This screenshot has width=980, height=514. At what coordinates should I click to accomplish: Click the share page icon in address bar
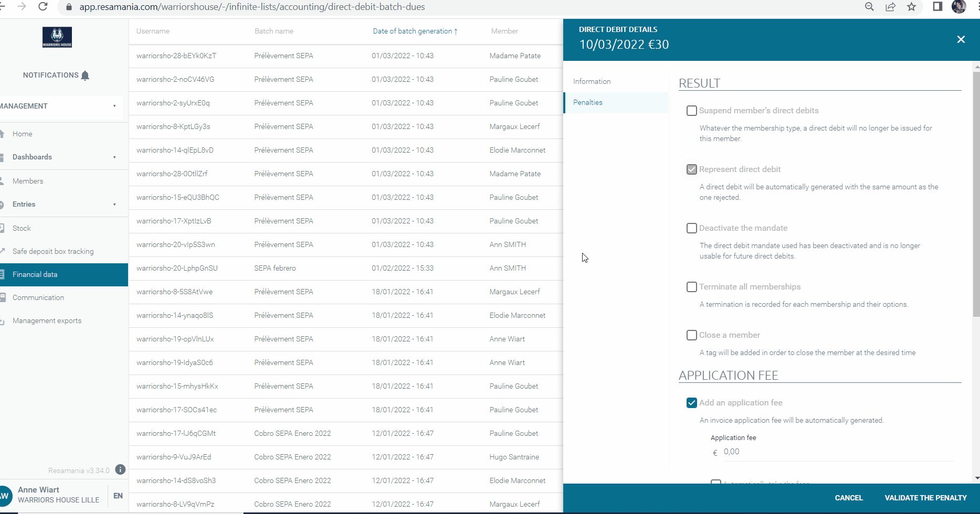coord(891,7)
